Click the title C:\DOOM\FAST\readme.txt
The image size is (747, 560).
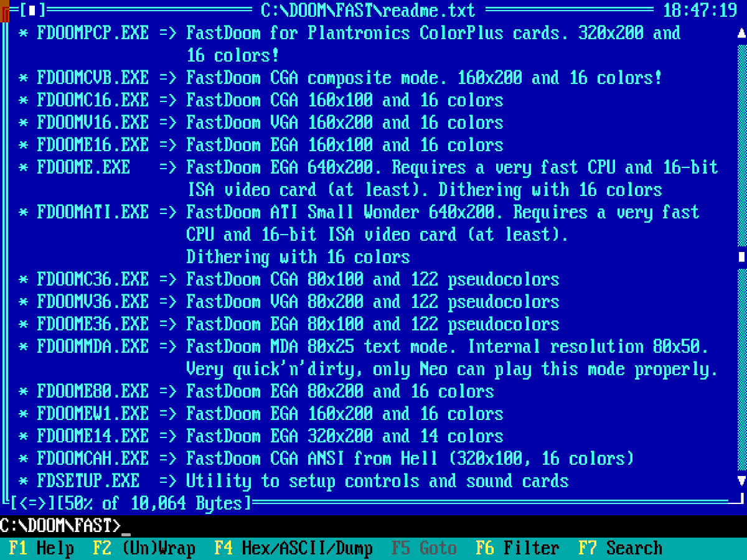tap(369, 10)
